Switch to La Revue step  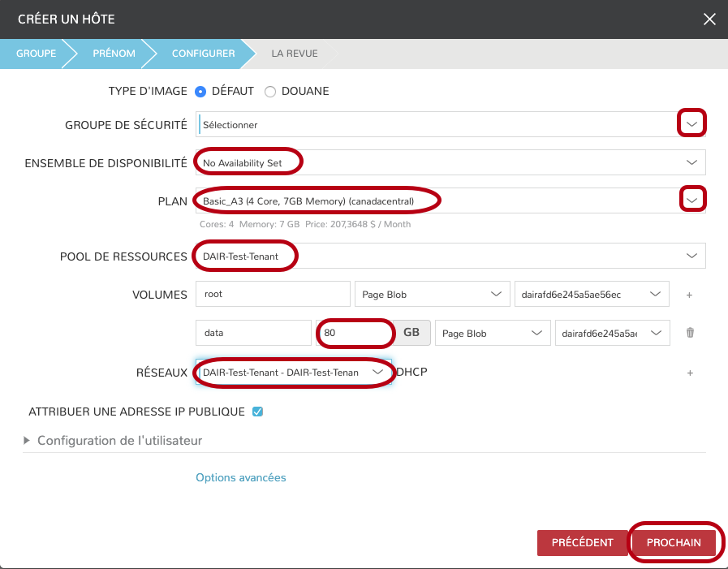point(294,54)
